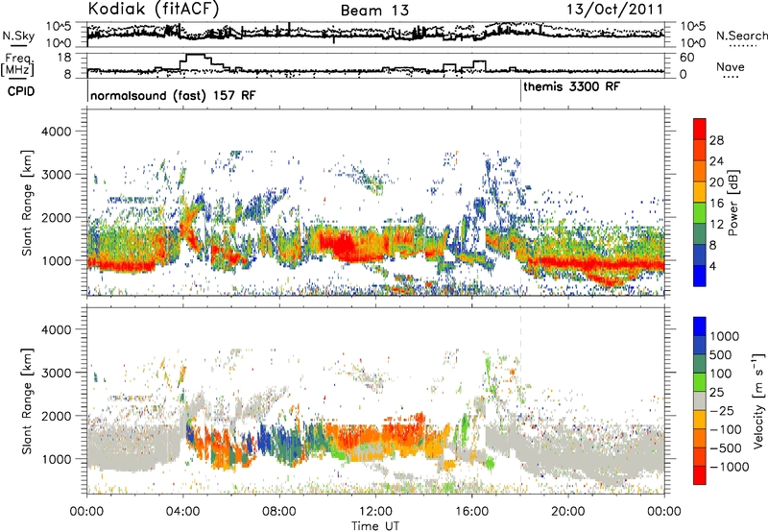Screen dimensions: 768x532
Task: Click 'themis 3300 RF' text
Action: [571, 86]
